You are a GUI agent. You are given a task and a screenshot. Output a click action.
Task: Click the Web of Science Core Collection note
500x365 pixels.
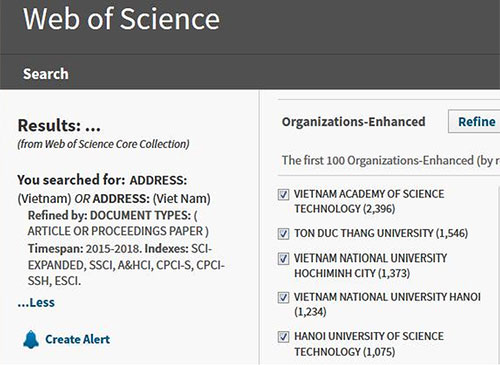[103, 144]
